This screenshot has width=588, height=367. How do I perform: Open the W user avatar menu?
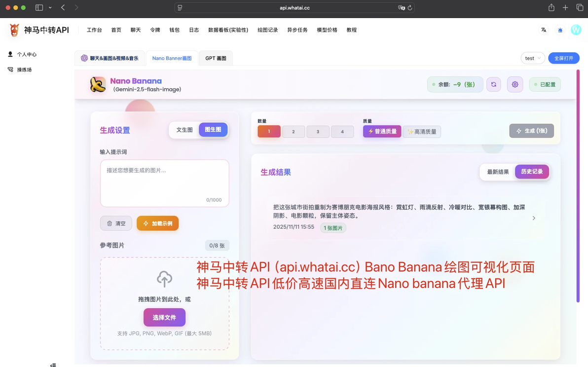(576, 30)
